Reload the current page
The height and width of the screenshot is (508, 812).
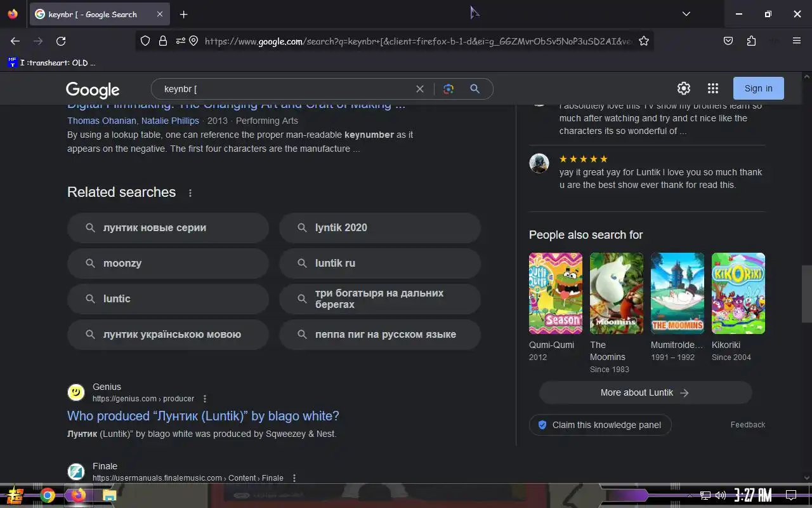pyautogui.click(x=61, y=41)
